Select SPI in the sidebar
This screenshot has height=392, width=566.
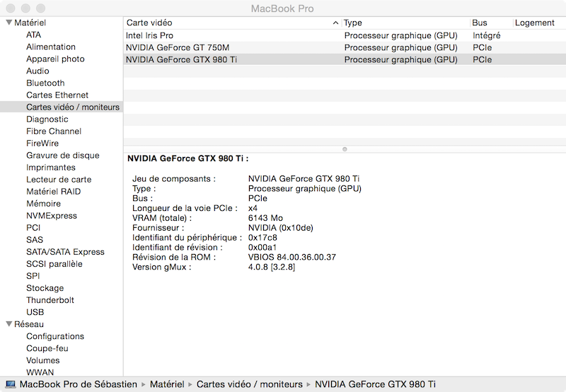[x=33, y=276]
